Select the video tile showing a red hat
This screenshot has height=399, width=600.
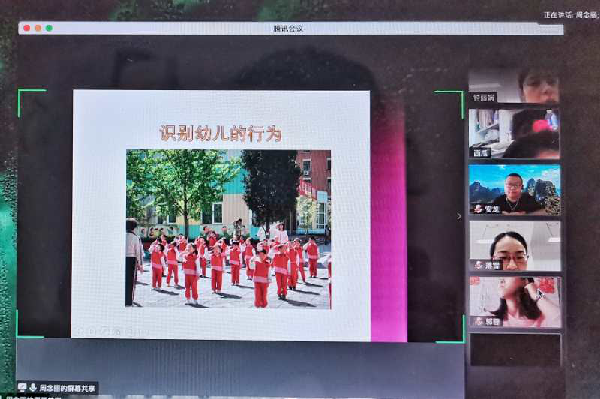click(514, 133)
